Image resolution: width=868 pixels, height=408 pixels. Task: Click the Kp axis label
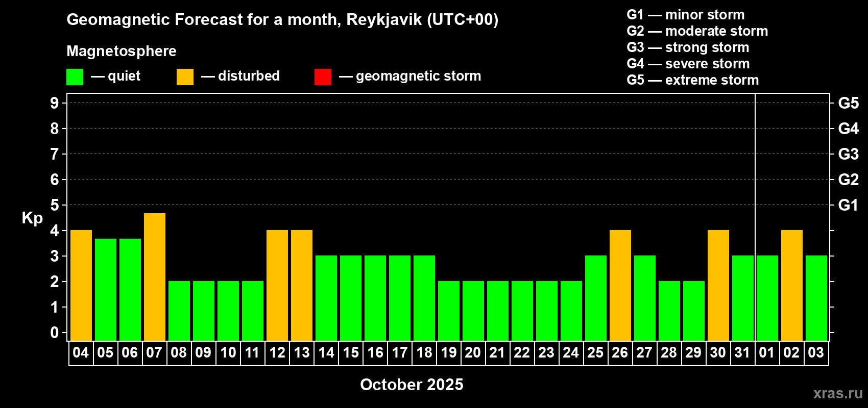coord(32,218)
